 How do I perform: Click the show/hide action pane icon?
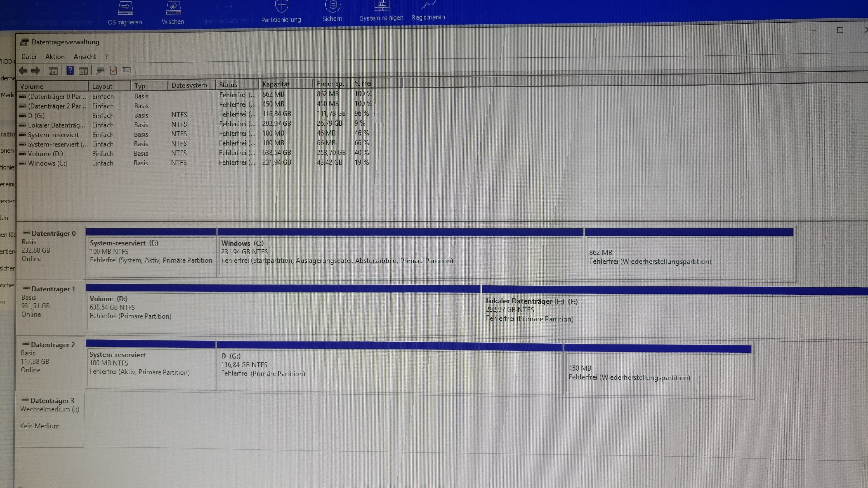tap(83, 71)
